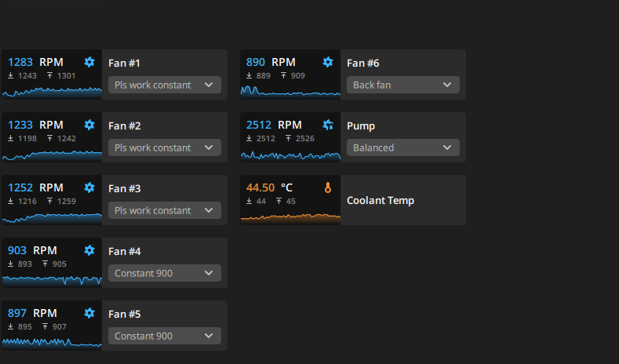Click the Coolant Temp orange graph
Viewport: 619px width, 364px height.
coord(290,219)
